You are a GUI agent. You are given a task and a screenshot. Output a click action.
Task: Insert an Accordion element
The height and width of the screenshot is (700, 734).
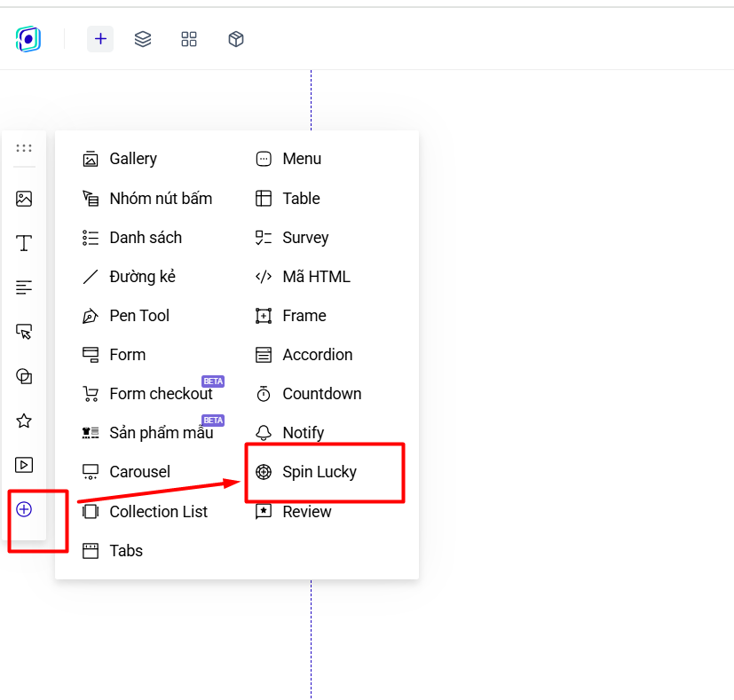coord(304,355)
